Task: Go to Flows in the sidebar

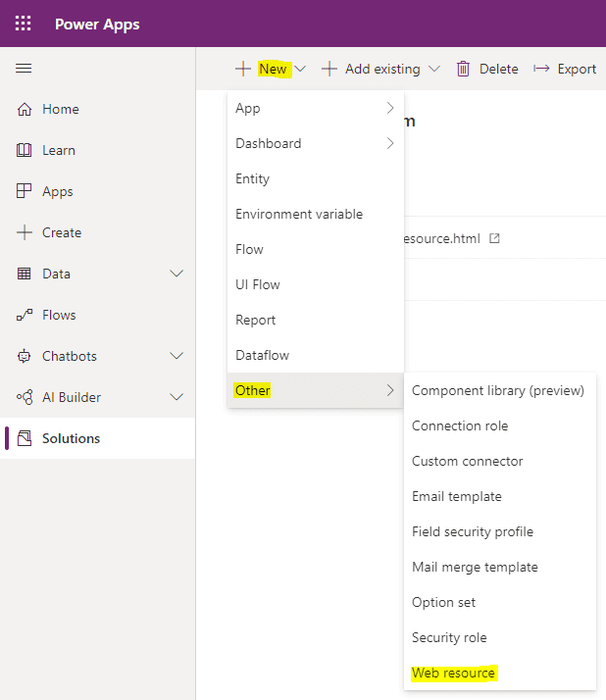Action: (x=59, y=315)
